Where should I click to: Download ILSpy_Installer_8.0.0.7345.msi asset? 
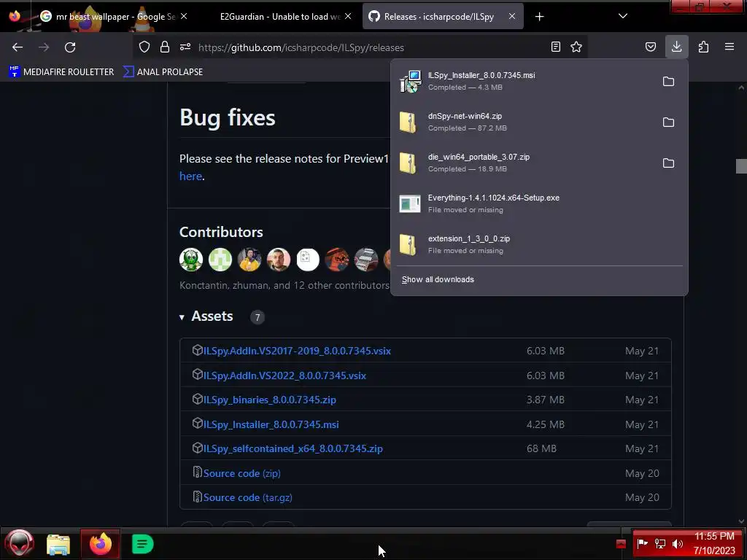(271, 424)
